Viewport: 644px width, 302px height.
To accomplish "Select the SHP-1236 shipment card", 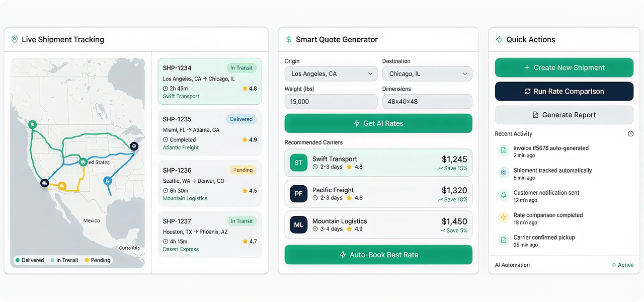I will tap(210, 183).
